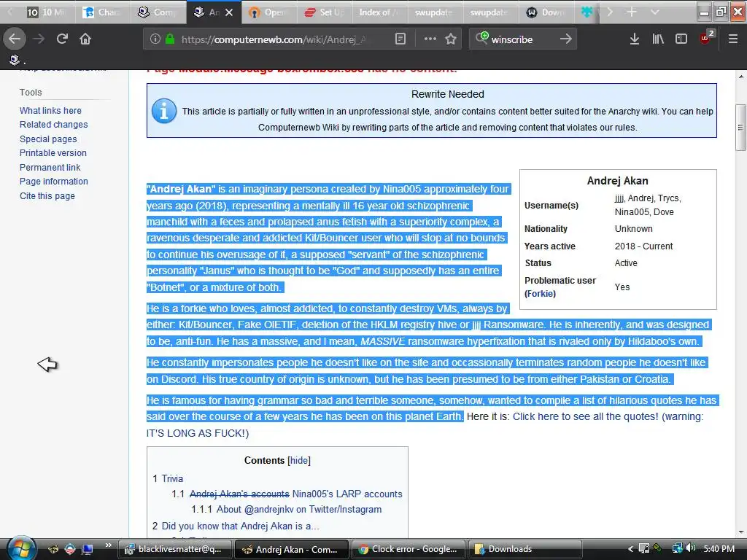Open the page actions menu

430,39
